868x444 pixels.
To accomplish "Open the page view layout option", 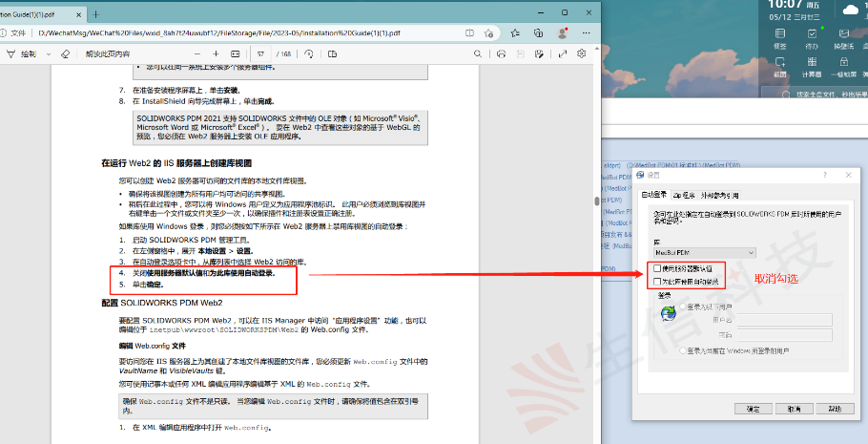I will [x=332, y=53].
